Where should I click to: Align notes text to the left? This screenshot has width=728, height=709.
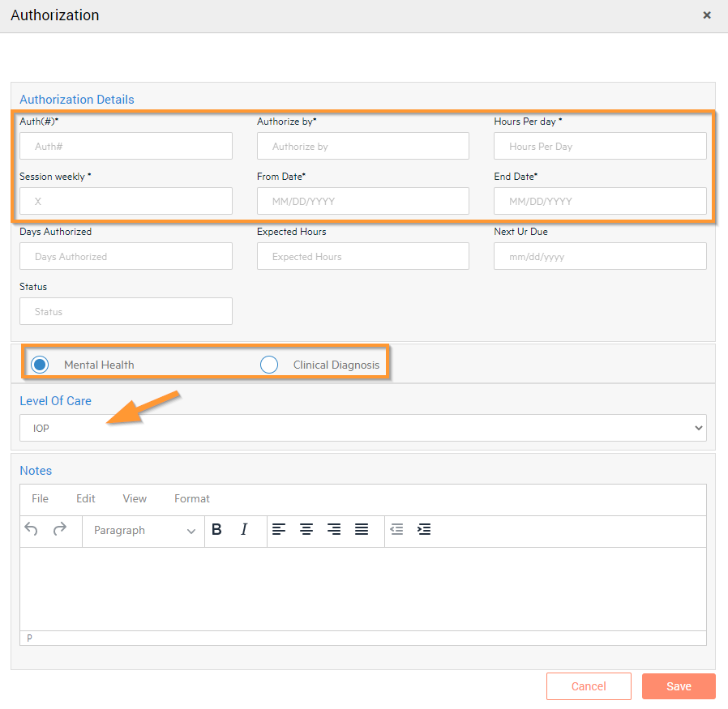[x=279, y=530]
